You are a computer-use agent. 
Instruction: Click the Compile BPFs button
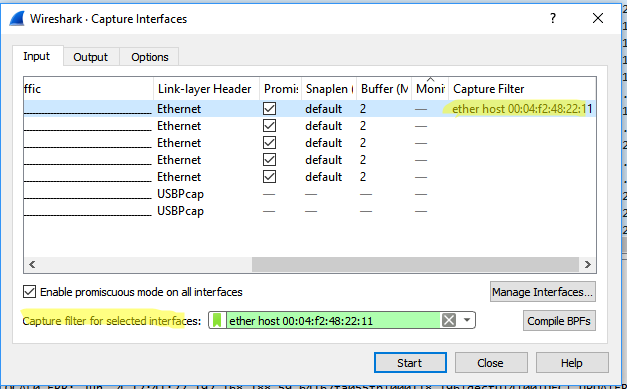(x=559, y=321)
